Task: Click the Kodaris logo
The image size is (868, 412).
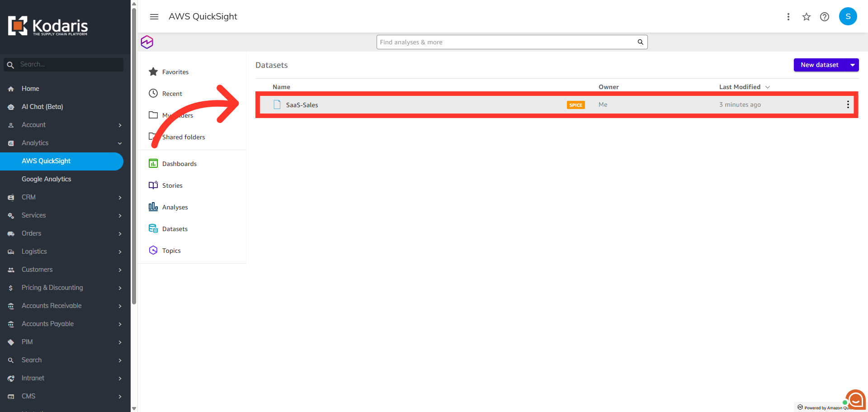Action: 48,26
